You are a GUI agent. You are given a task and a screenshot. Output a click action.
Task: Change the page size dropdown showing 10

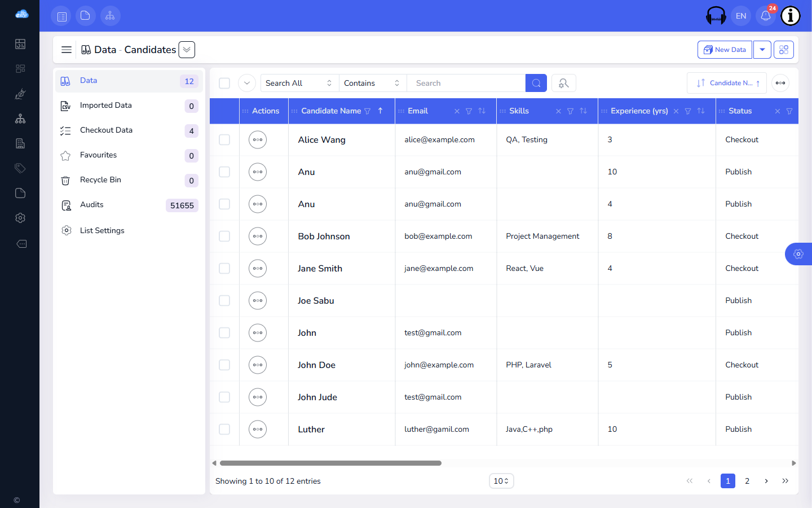point(501,481)
